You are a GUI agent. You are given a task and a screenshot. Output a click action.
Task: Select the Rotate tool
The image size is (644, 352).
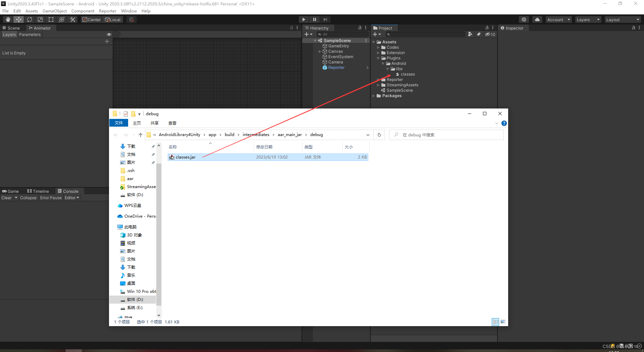pyautogui.click(x=30, y=19)
